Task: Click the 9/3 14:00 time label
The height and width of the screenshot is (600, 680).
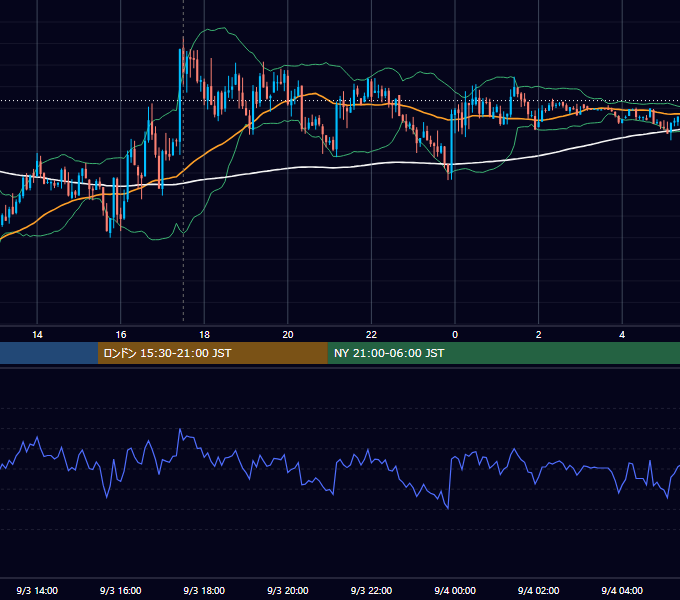Action: 37,590
